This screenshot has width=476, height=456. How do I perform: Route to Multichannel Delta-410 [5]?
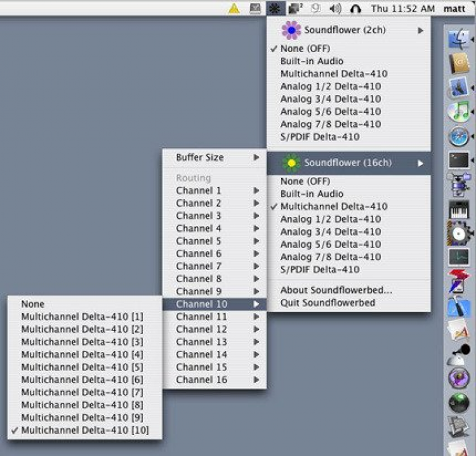click(85, 367)
